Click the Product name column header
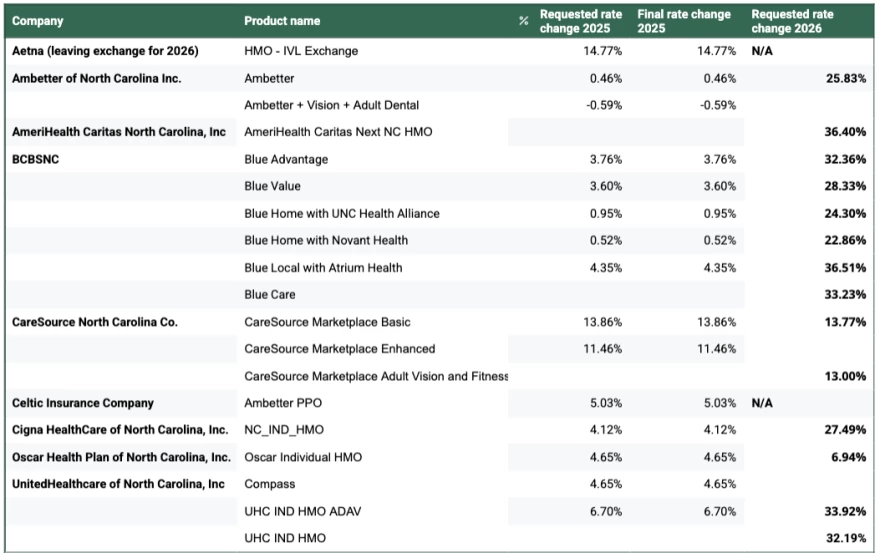Image resolution: width=880 pixels, height=553 pixels. (x=282, y=21)
